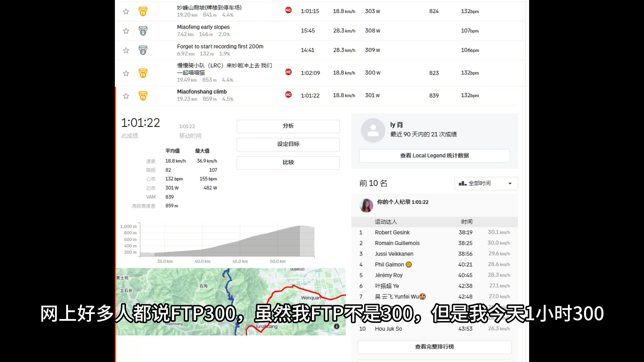Click the 859 m elevation difference value
The width and height of the screenshot is (644, 362).
(172, 206)
